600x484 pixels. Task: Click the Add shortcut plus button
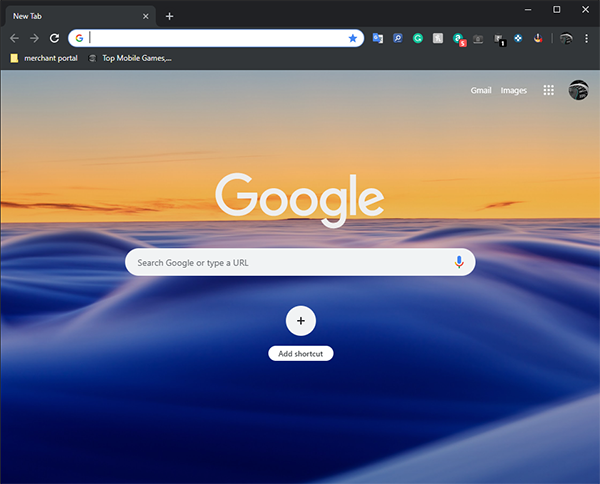tap(300, 321)
